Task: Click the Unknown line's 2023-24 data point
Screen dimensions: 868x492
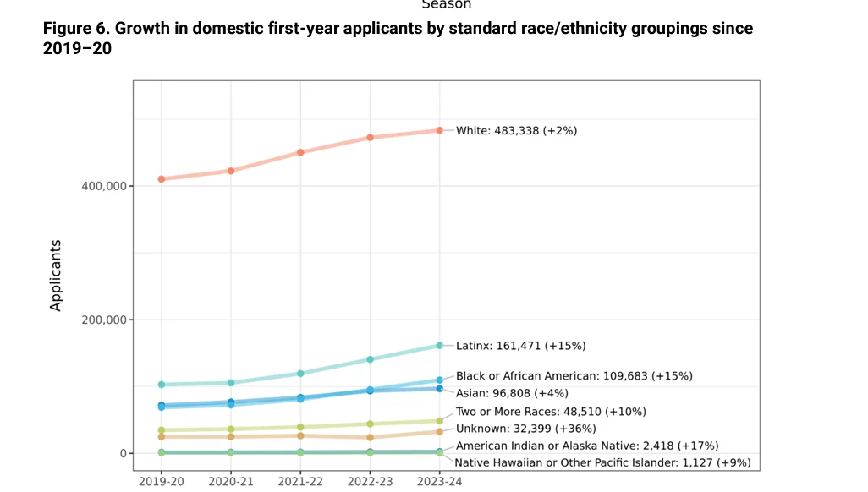Action: pyautogui.click(x=440, y=432)
